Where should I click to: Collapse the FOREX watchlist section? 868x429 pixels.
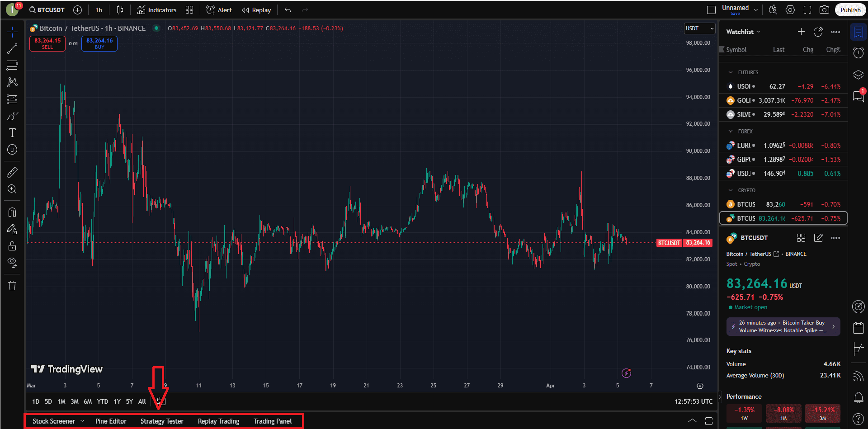(731, 132)
